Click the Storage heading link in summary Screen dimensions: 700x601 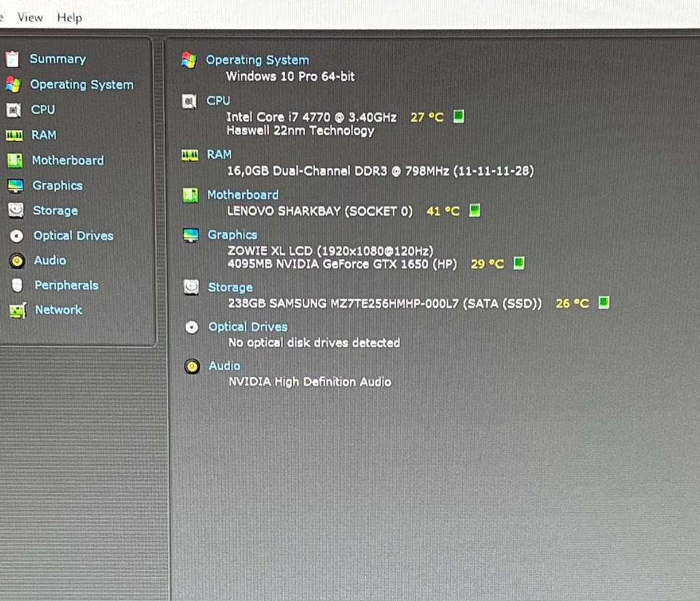pos(230,287)
